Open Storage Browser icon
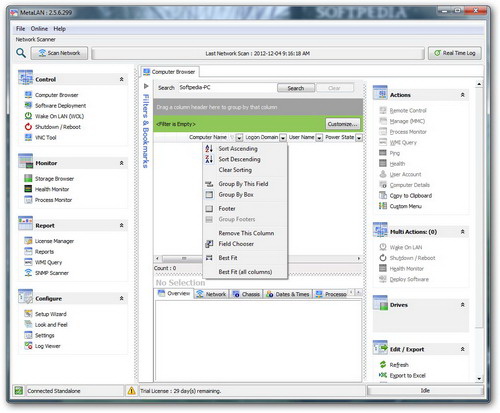Viewport: 500px width, 413px height. (x=28, y=178)
